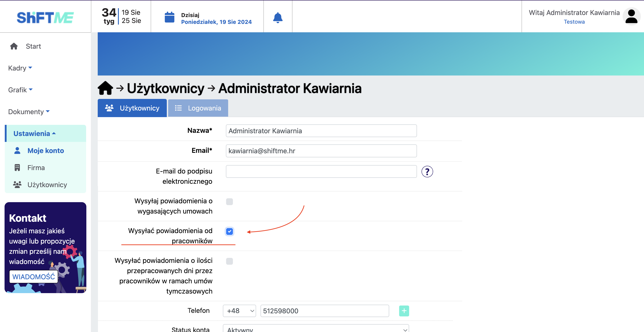Click the ShiftMe logo

(45, 18)
